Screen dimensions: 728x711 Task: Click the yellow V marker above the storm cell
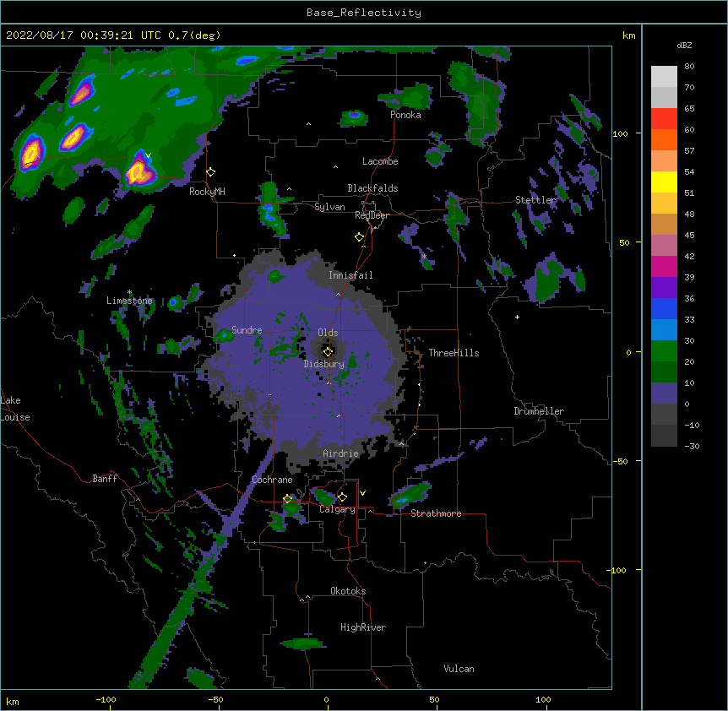click(148, 155)
